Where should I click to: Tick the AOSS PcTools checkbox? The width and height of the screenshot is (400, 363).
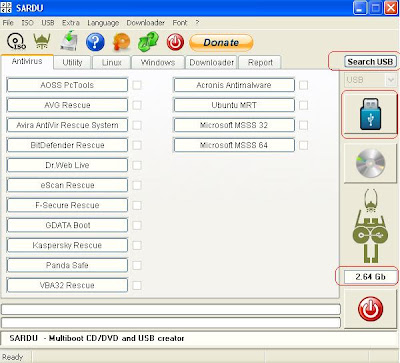click(x=137, y=85)
